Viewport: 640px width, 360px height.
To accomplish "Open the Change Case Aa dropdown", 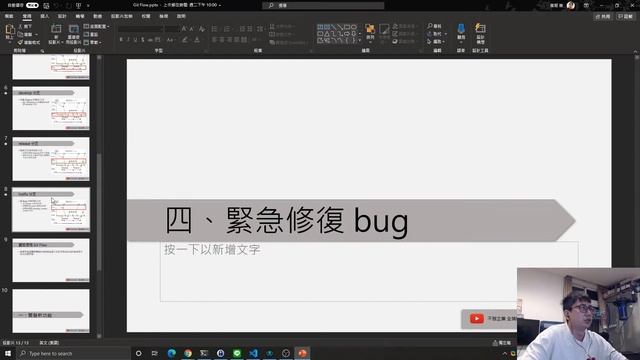I will coord(170,40).
